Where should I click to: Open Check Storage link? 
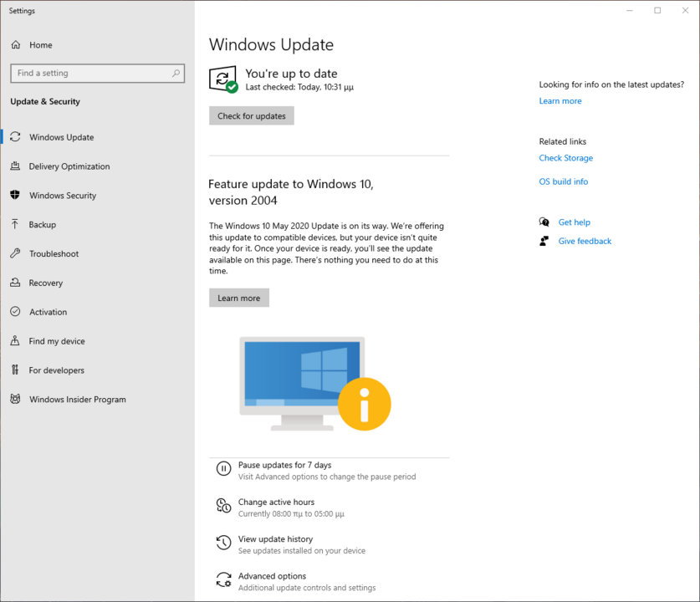pos(565,158)
